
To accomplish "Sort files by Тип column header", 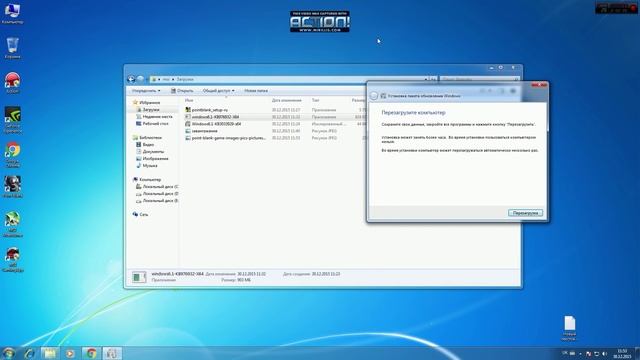I will [316, 100].
